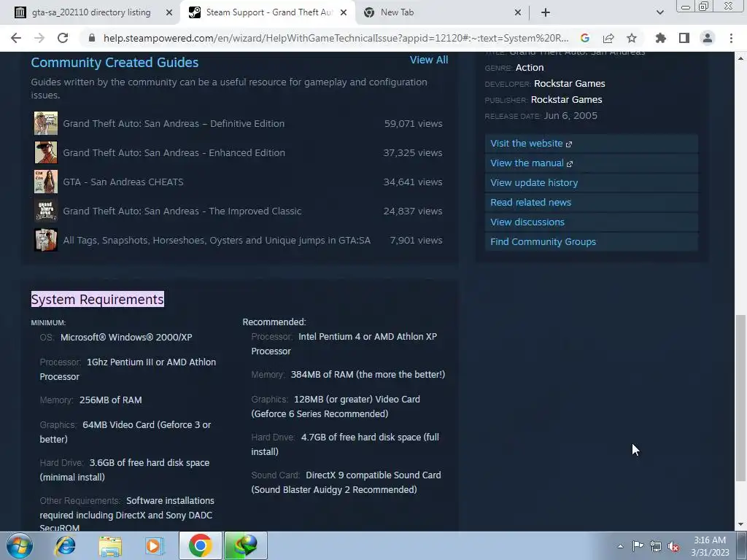
Task: Click the 59,071 views text
Action: click(x=413, y=123)
